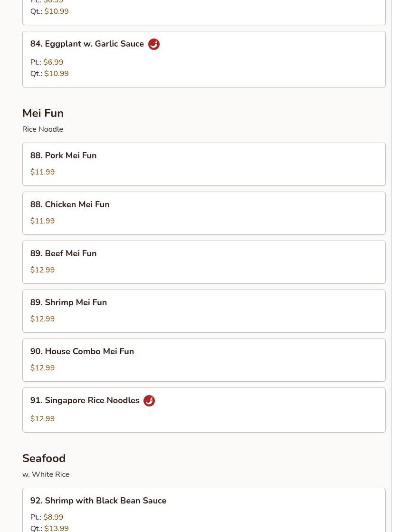
Task: Click the Rice Noodle subtitle text
Action: [x=43, y=129]
